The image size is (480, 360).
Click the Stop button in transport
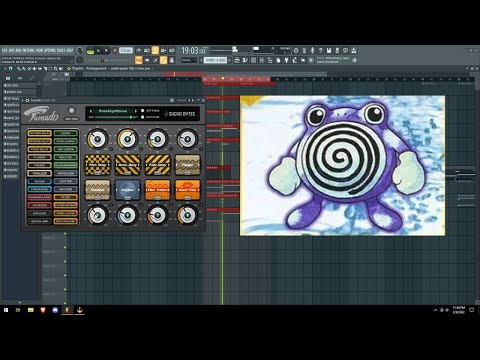click(x=106, y=51)
